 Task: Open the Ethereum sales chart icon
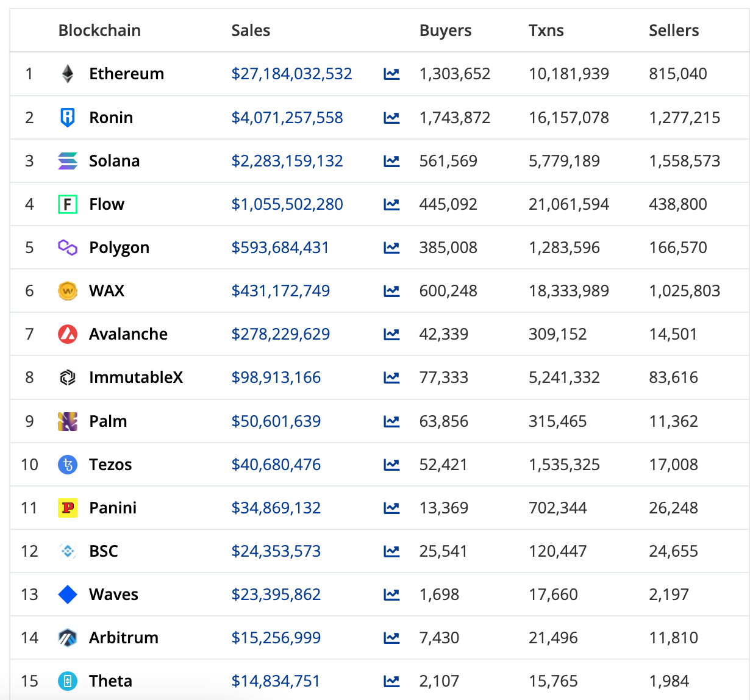(x=391, y=74)
